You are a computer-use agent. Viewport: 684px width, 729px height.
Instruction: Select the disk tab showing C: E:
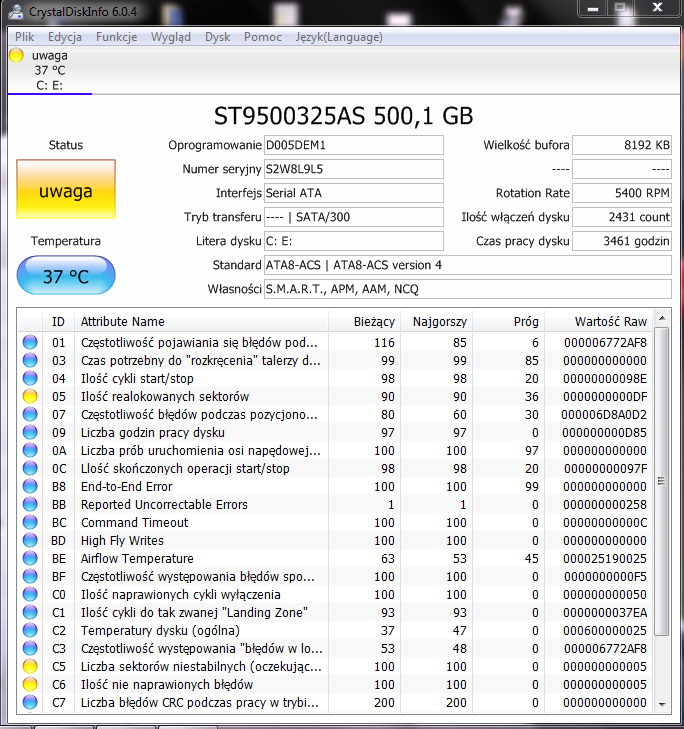click(50, 71)
